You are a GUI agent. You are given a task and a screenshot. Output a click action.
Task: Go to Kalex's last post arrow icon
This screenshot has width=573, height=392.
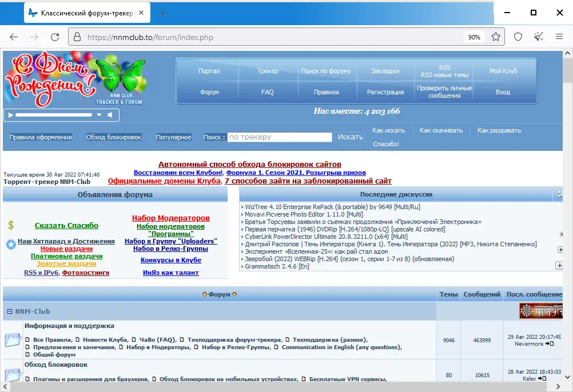click(x=542, y=378)
